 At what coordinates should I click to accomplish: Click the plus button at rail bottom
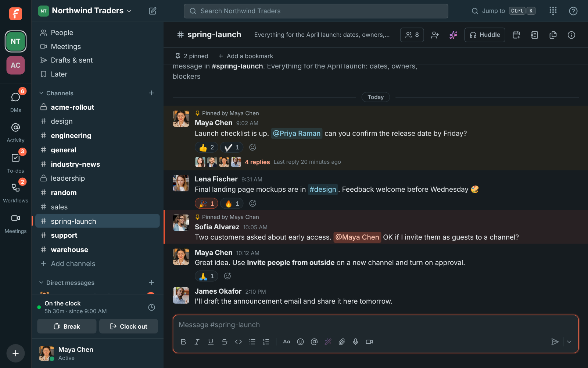click(15, 353)
